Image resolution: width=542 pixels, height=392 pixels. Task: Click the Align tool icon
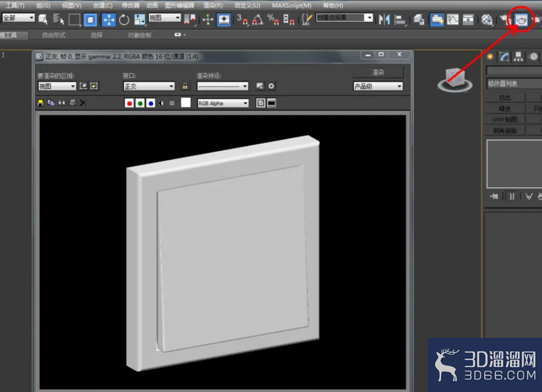pos(400,20)
